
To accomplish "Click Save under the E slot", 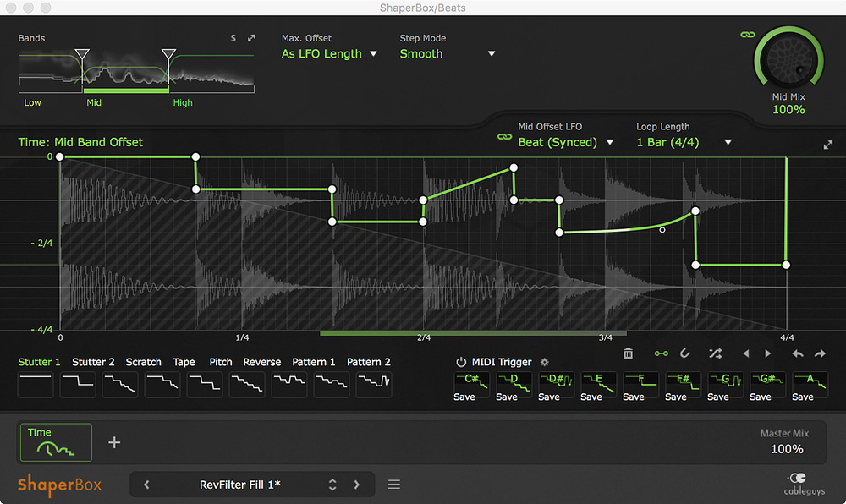I will pos(591,397).
